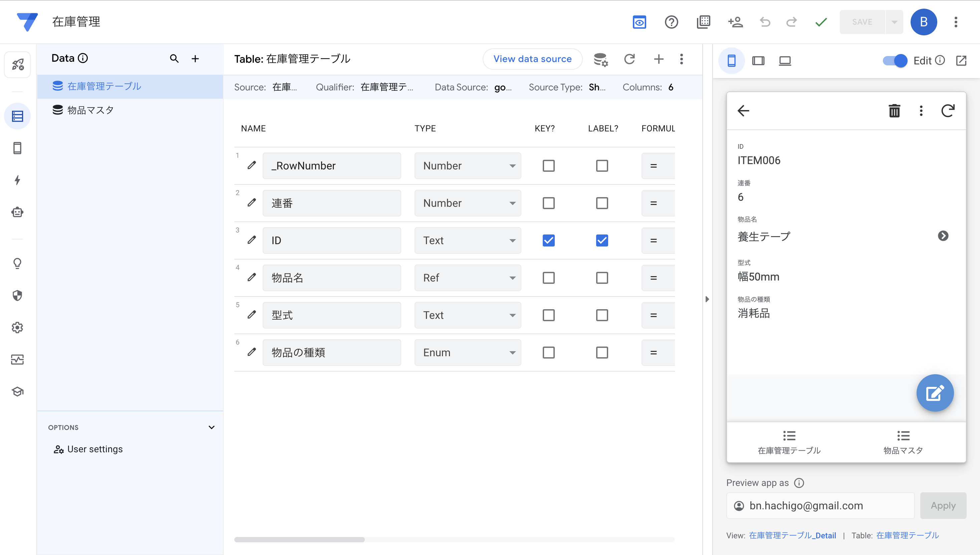The width and height of the screenshot is (980, 555).
Task: Open the 在庫管理テーブル_Detail view link
Action: (792, 536)
